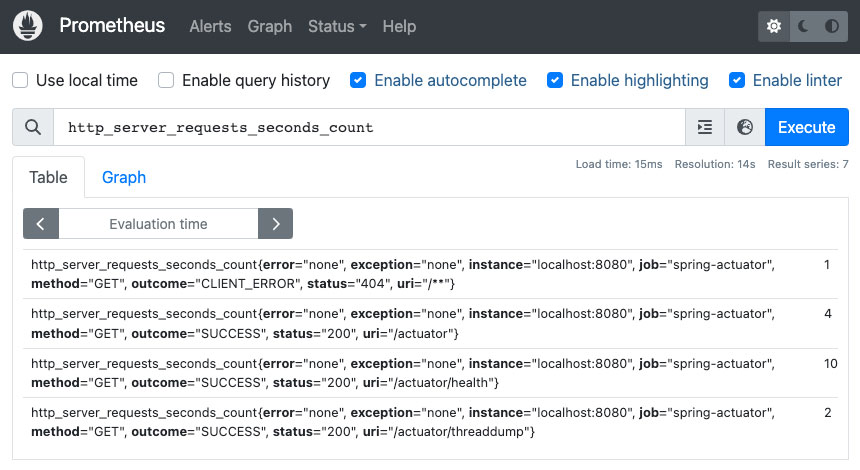This screenshot has height=470, width=860.
Task: Expand the Status dropdown menu
Action: click(x=336, y=26)
